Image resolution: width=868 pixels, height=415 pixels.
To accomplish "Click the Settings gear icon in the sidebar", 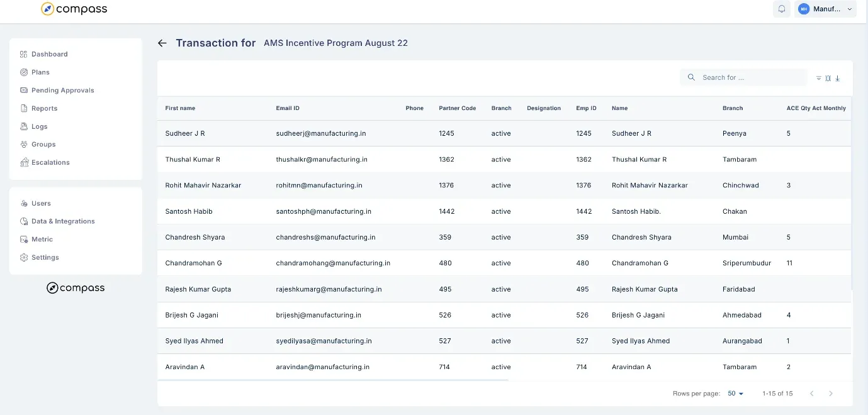I will (24, 257).
